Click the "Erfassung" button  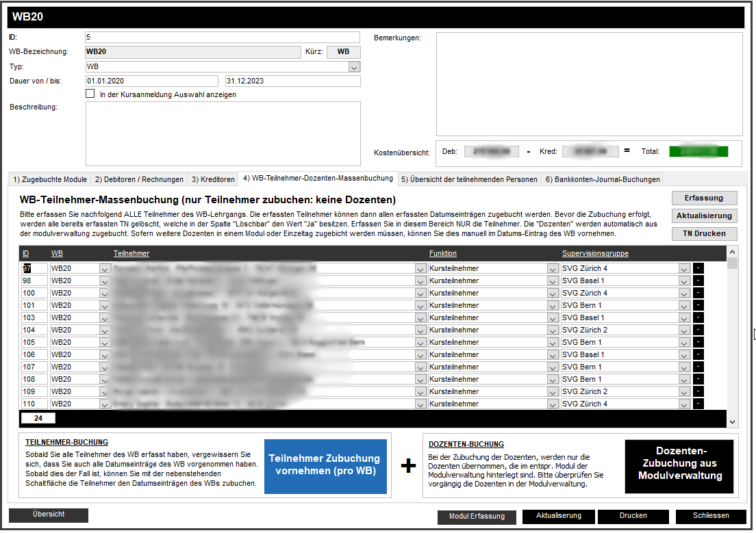tap(704, 198)
